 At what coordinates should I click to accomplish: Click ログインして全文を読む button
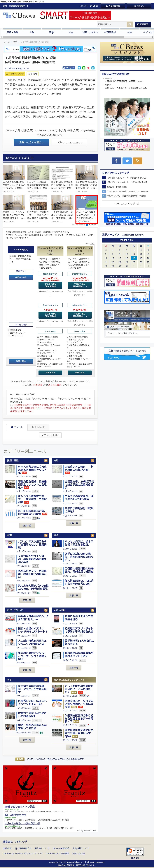[69, 143]
